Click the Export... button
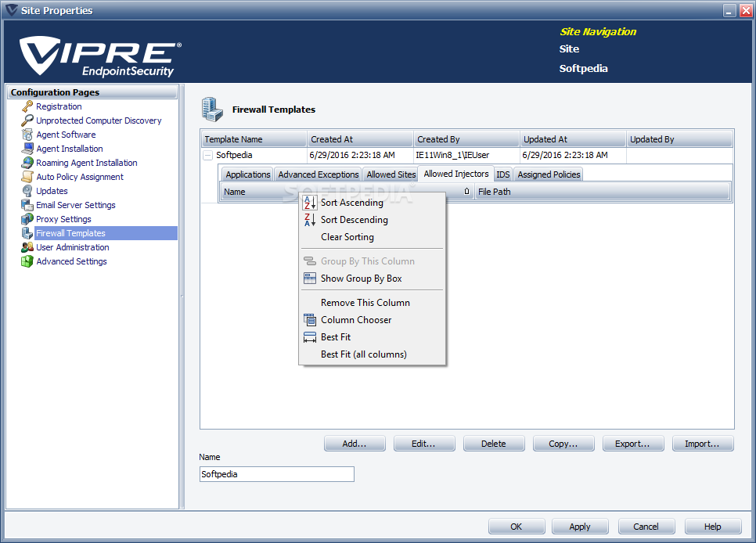Viewport: 756px width, 543px height. (632, 444)
